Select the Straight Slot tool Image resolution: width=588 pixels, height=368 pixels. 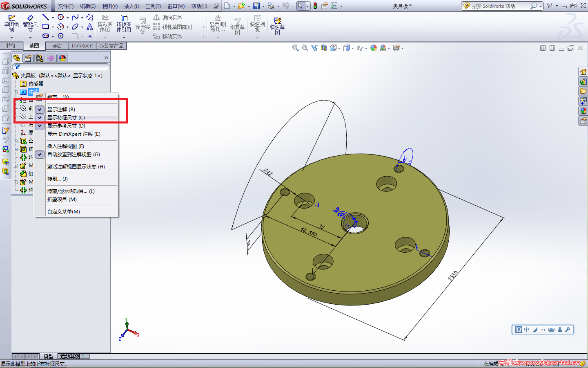[x=46, y=36]
